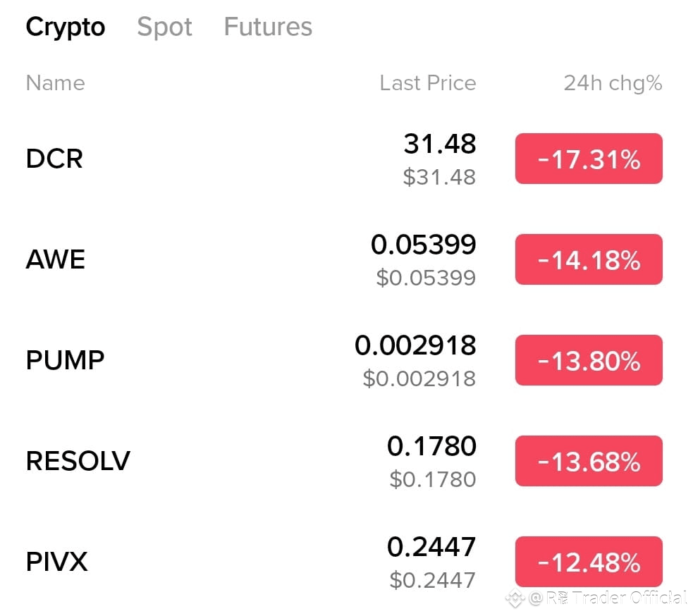Tap the PIVX coin name
Viewport: 693px width, 616px height.
pyautogui.click(x=56, y=562)
